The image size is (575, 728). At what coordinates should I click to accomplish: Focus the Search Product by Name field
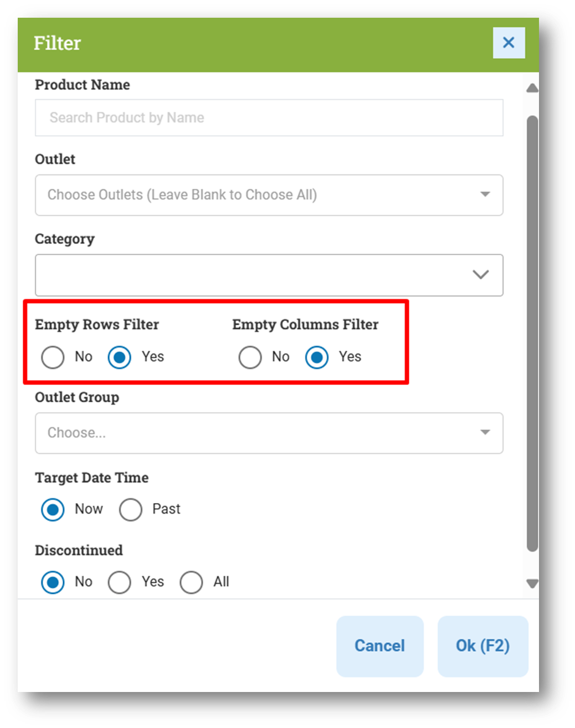[x=269, y=117]
